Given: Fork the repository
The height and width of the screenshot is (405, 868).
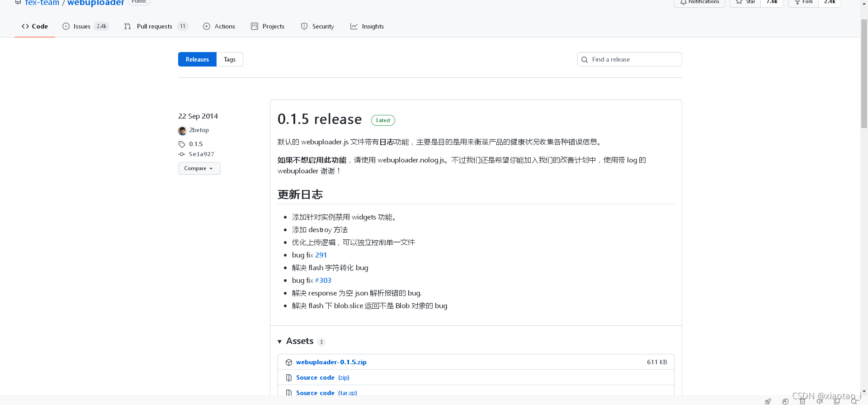Looking at the screenshot, I should pos(803,2).
